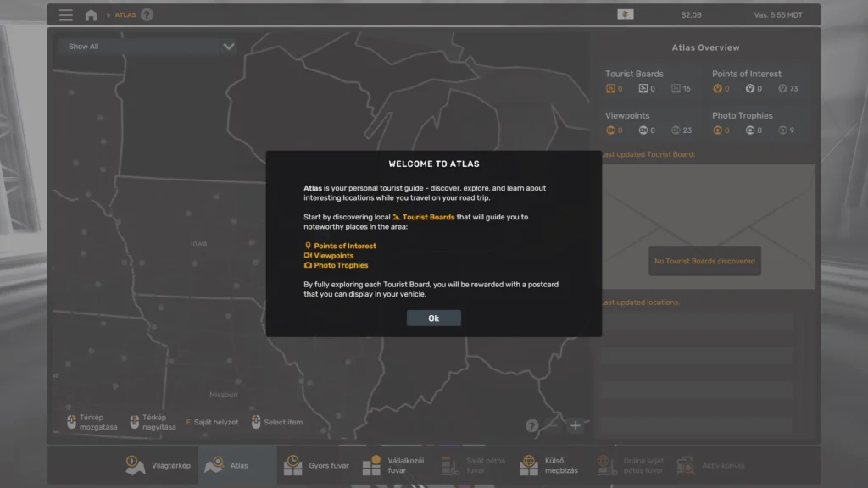
Task: Open the Saját pótos fuvar tab
Action: 474,465
